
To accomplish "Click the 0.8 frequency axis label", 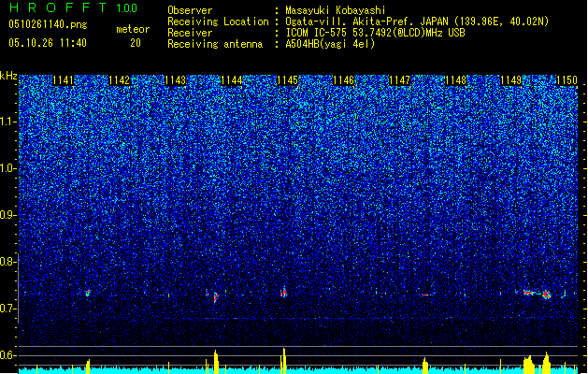I will click(x=8, y=262).
